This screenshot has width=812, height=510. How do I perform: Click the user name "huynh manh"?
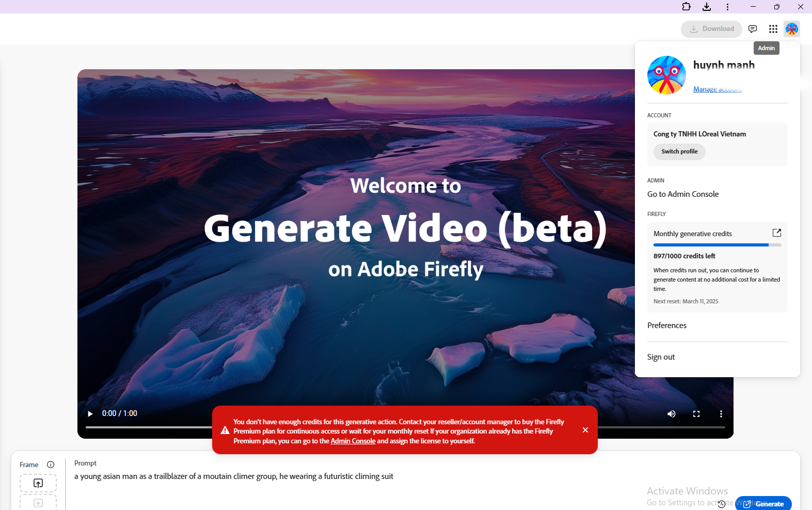(724, 65)
